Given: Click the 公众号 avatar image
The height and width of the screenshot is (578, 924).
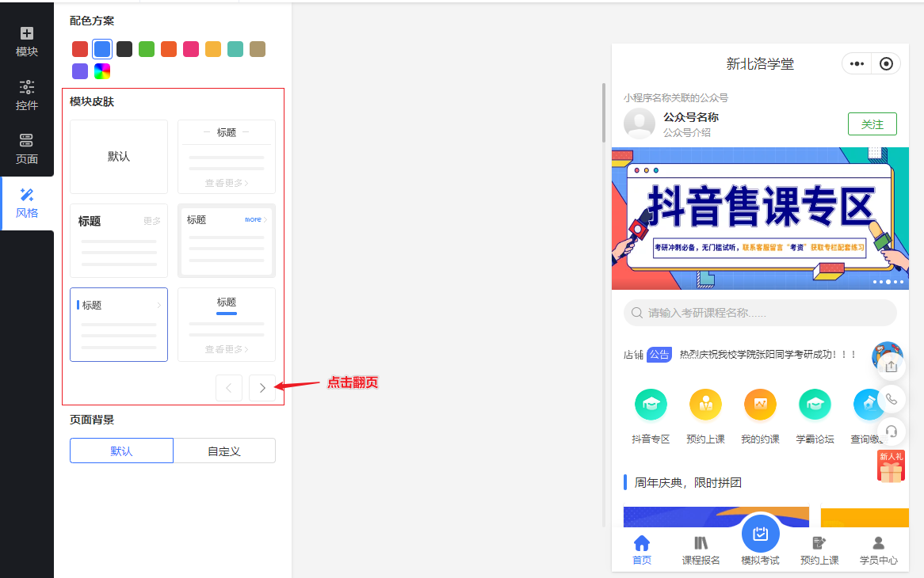Looking at the screenshot, I should [x=640, y=123].
